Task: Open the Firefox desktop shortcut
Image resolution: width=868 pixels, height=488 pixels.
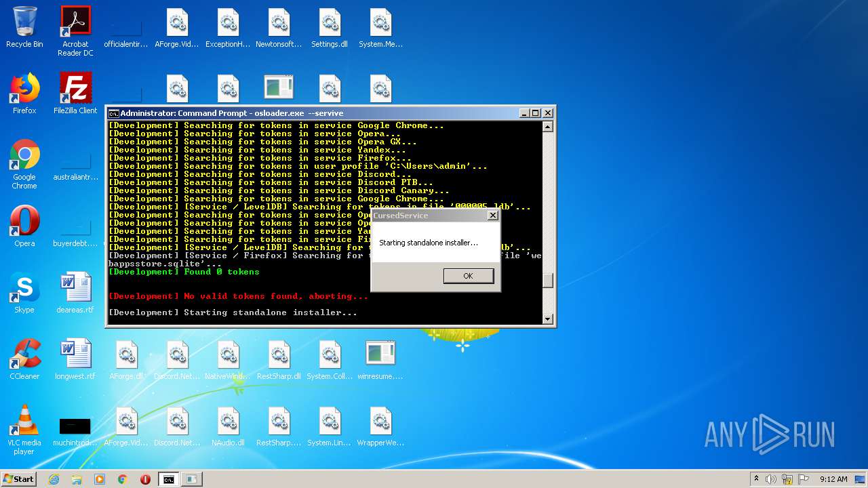Action: coord(24,94)
